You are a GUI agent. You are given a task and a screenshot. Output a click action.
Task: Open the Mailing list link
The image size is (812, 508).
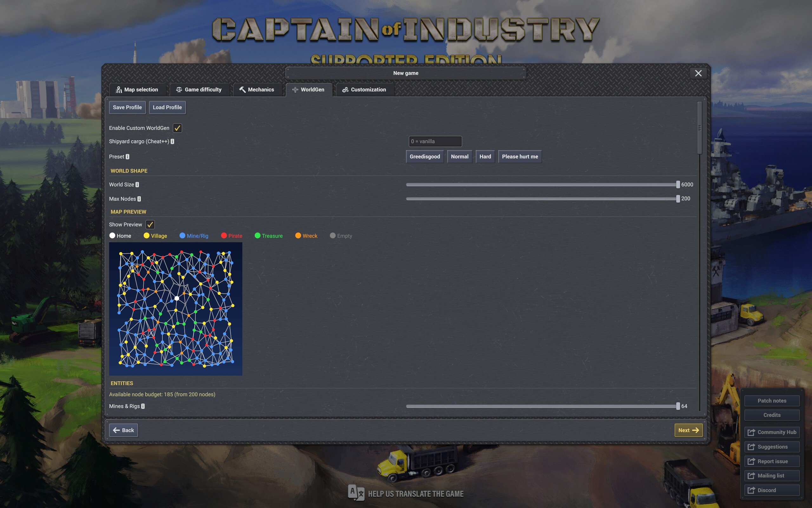pyautogui.click(x=772, y=476)
